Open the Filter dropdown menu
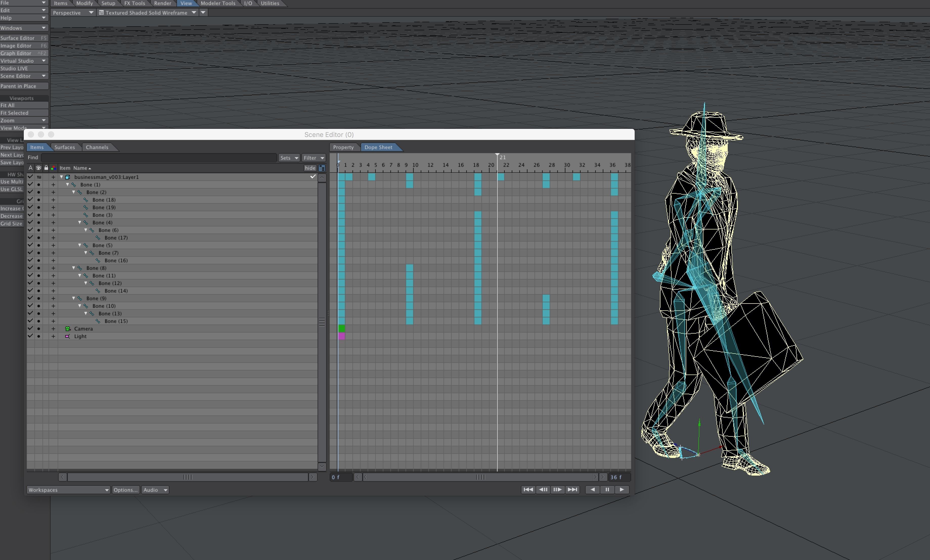Image resolution: width=930 pixels, height=560 pixels. (313, 158)
